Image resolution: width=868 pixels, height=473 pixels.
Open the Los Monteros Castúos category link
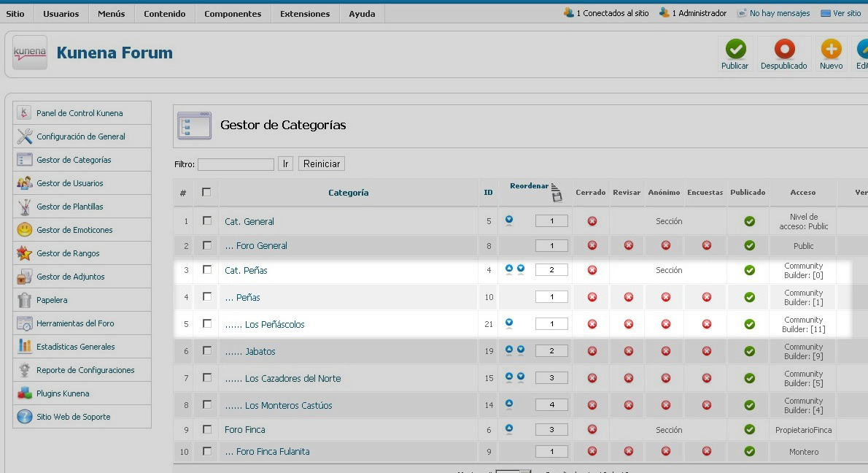click(x=288, y=405)
